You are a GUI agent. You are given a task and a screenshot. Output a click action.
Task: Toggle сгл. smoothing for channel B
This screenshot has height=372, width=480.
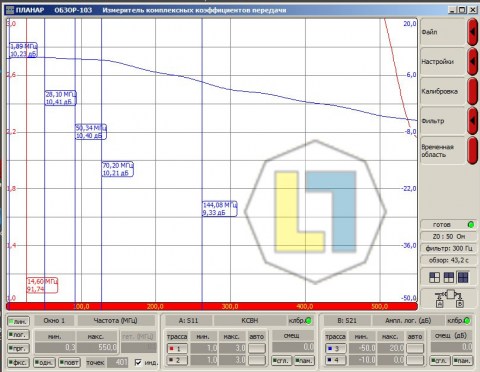440,360
